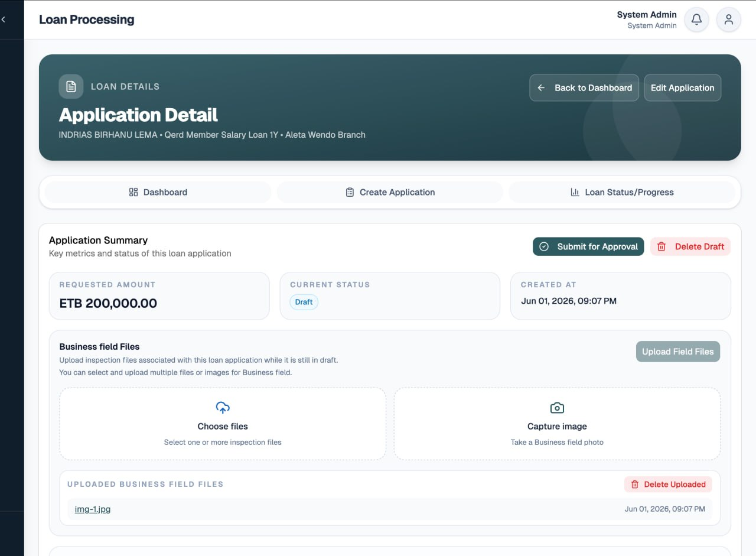756x556 pixels.
Task: Click Submit for Approval button
Action: [588, 246]
